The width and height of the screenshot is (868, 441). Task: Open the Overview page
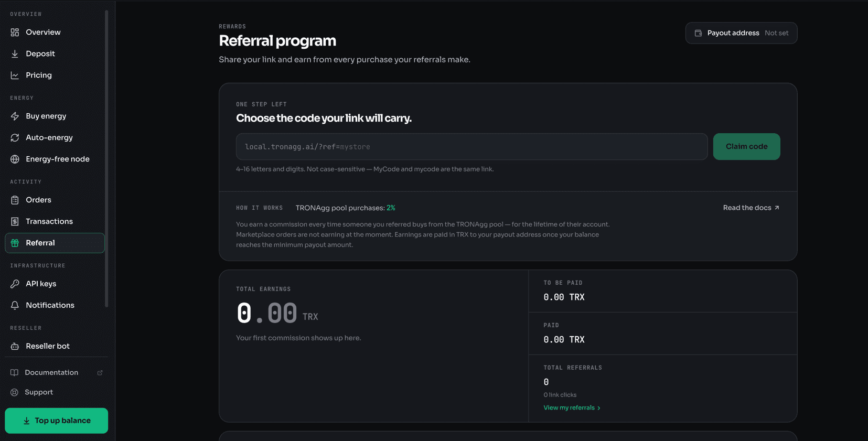(55, 33)
